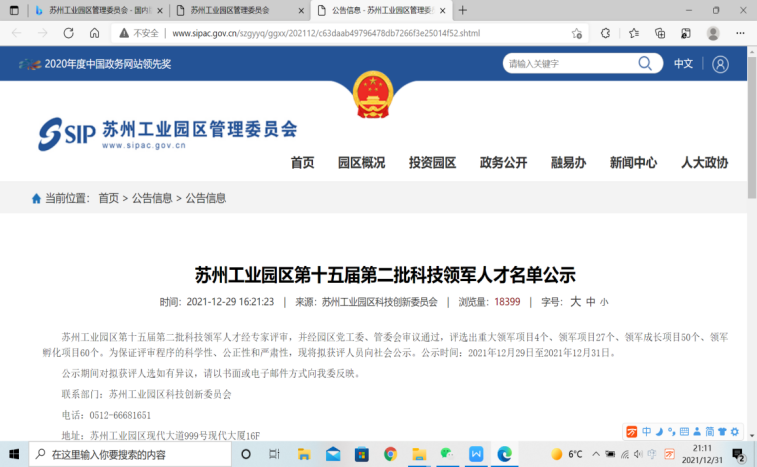This screenshot has height=467, width=757.
Task: Click the page vertical scrollbar thumb
Action: [x=752, y=127]
